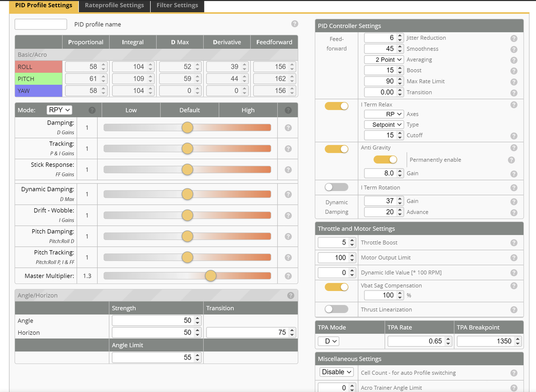Open I Term Relax Type Setpoint dropdown
536x392 pixels.
click(x=384, y=124)
